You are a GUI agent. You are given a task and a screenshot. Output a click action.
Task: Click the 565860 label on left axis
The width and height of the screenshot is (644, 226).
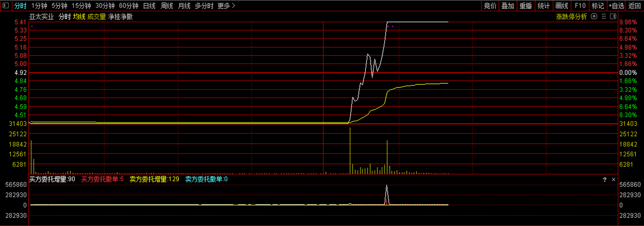pos(16,185)
